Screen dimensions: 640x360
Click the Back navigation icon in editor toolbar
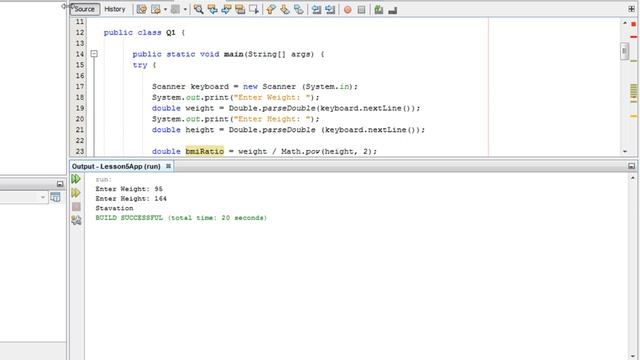click(156, 9)
